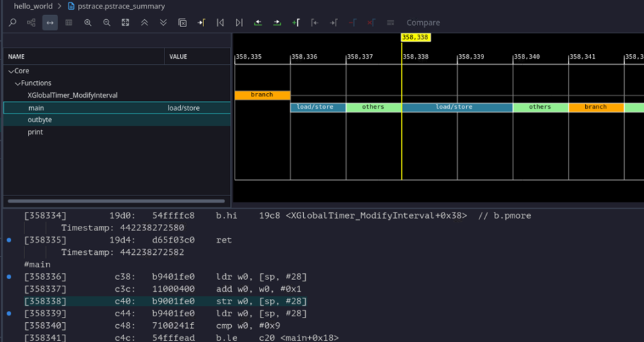This screenshot has width=644, height=342.
Task: Click the zoom to fit icon
Action: pos(125,22)
